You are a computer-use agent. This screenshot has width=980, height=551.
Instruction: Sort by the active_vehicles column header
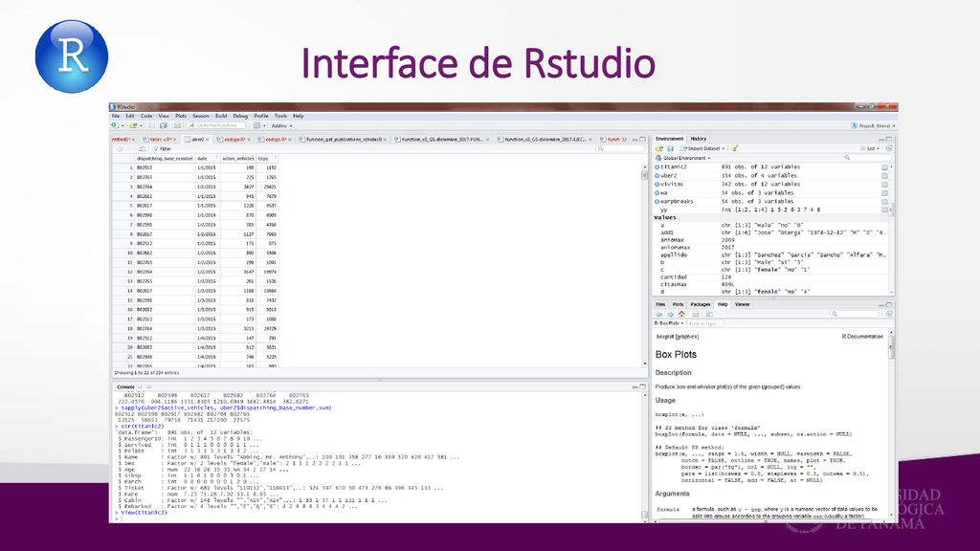click(x=238, y=159)
